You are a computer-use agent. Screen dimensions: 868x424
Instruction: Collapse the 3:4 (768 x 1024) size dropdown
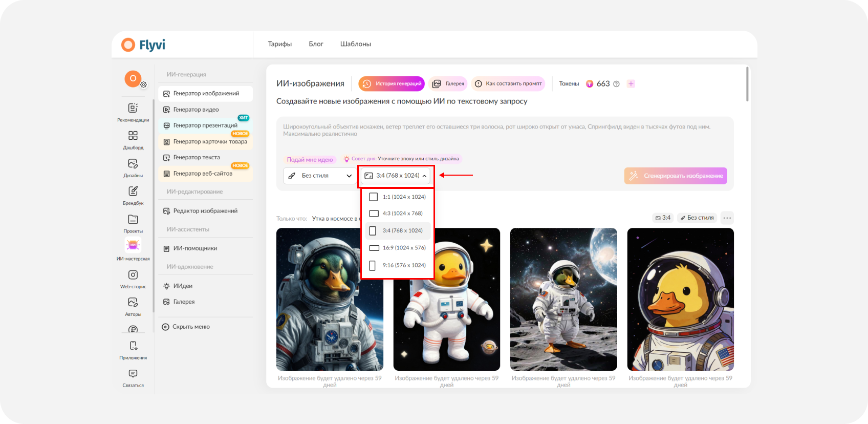coord(395,176)
